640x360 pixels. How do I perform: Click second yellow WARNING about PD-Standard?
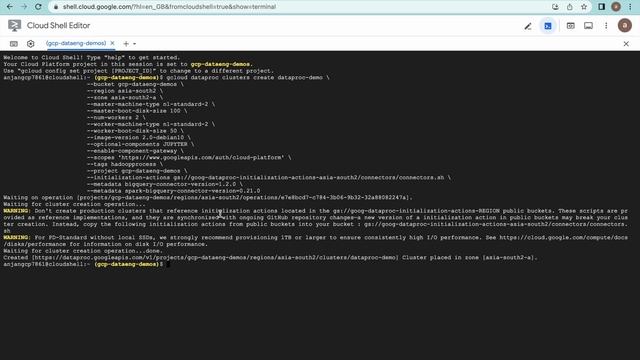17,238
